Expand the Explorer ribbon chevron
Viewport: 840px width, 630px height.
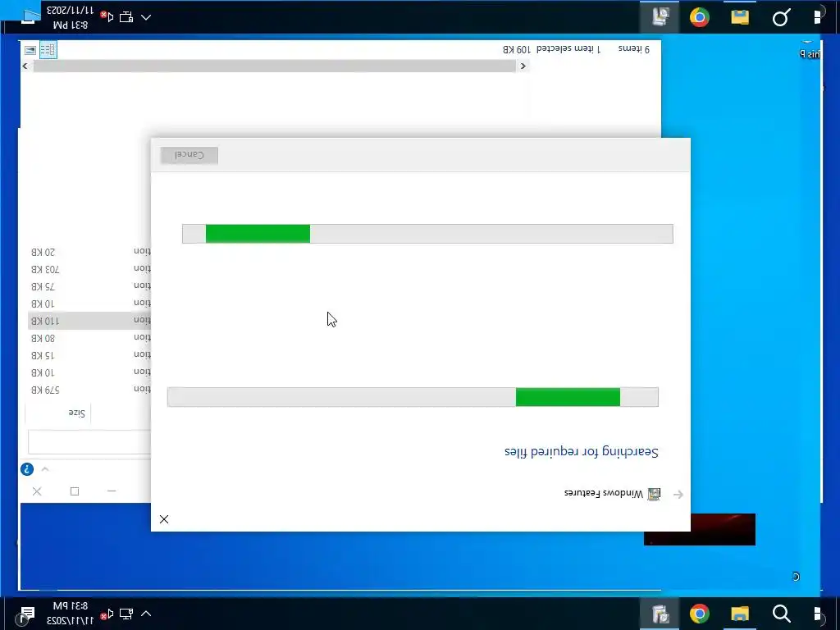45,469
